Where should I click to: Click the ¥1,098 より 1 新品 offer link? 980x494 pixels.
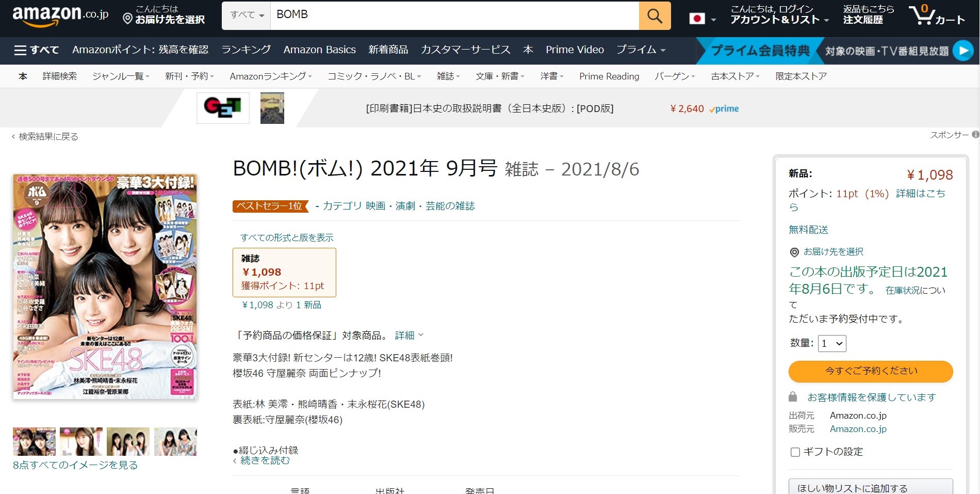point(282,305)
